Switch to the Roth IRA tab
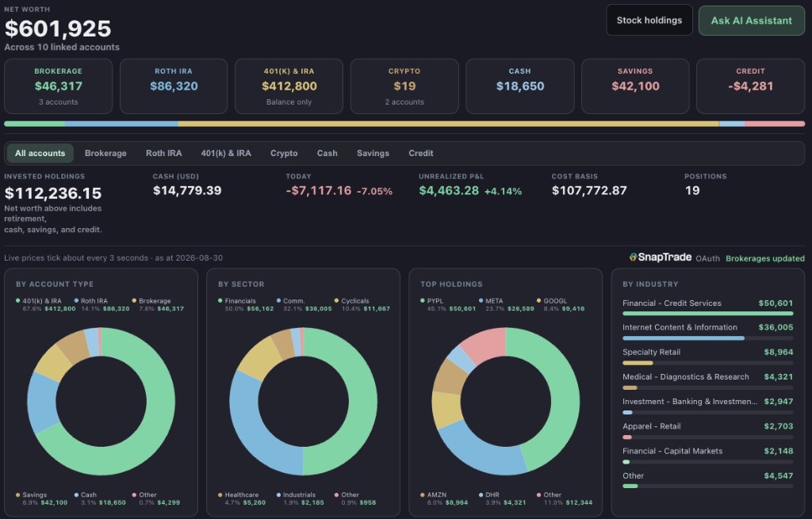Viewport: 812px width, 519px height. (x=163, y=153)
